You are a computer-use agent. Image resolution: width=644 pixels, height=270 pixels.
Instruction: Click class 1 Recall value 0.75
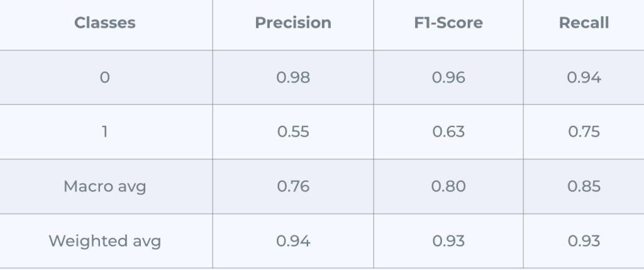584,132
